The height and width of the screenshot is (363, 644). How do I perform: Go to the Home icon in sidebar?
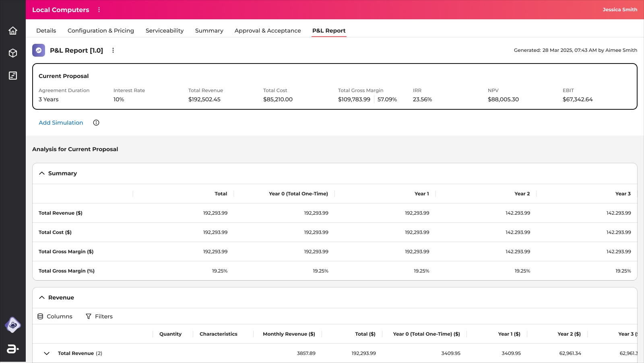pyautogui.click(x=13, y=31)
